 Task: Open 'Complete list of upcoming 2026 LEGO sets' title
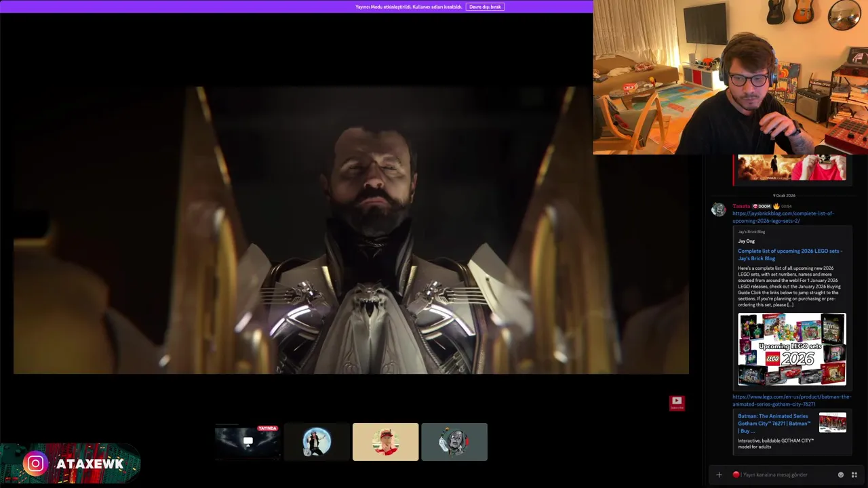click(790, 254)
